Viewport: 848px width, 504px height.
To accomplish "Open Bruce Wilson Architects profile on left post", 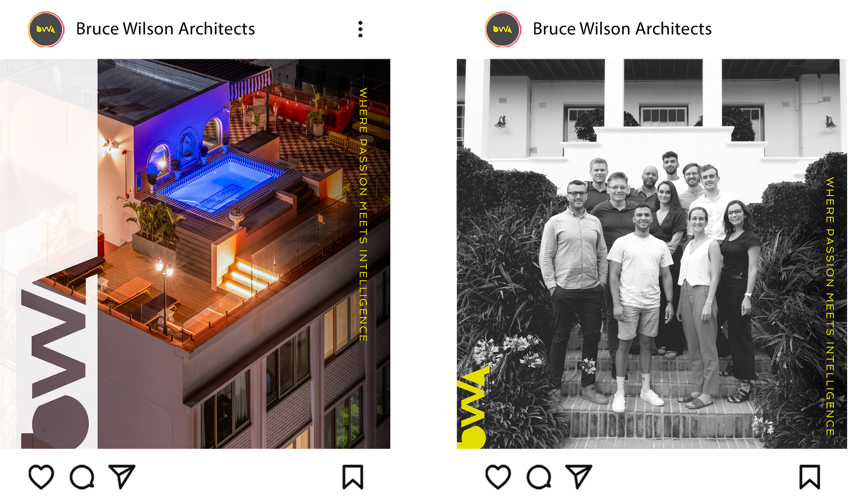I will click(x=165, y=29).
